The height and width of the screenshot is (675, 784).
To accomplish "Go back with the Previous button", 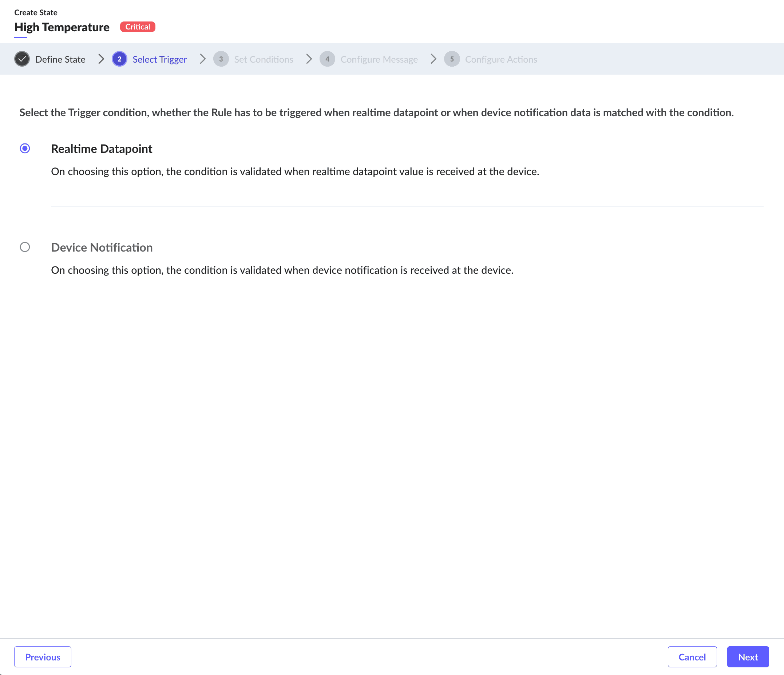I will click(x=43, y=657).
